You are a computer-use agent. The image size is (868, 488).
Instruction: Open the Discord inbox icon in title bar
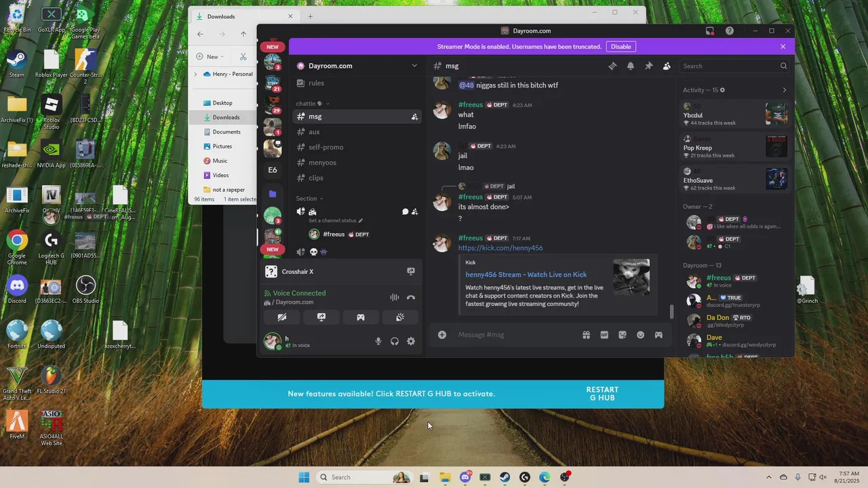[710, 30]
